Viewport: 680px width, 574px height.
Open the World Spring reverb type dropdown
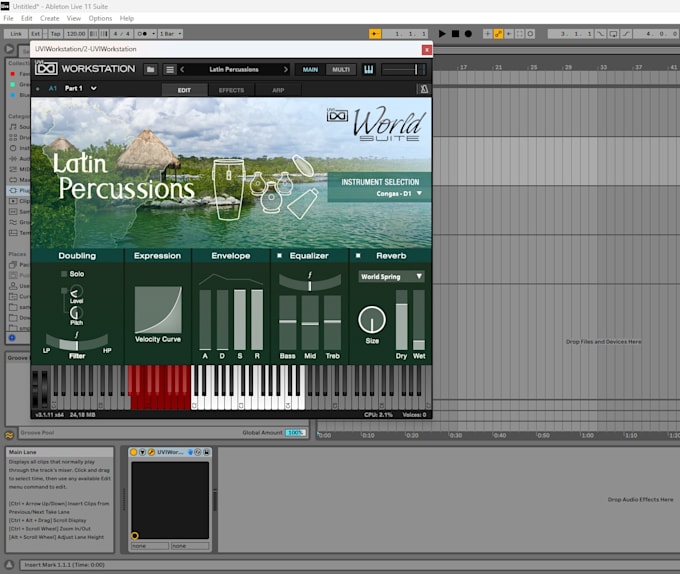[391, 277]
